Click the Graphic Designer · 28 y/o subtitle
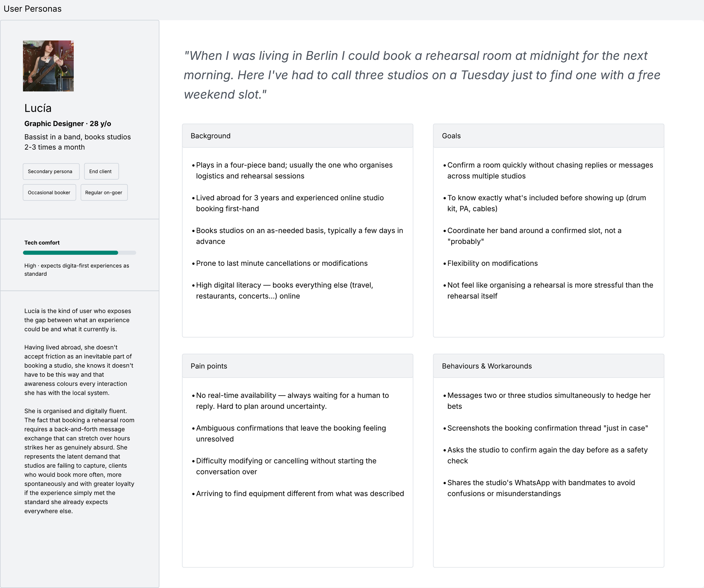Viewport: 704px width, 588px height. 68,123
